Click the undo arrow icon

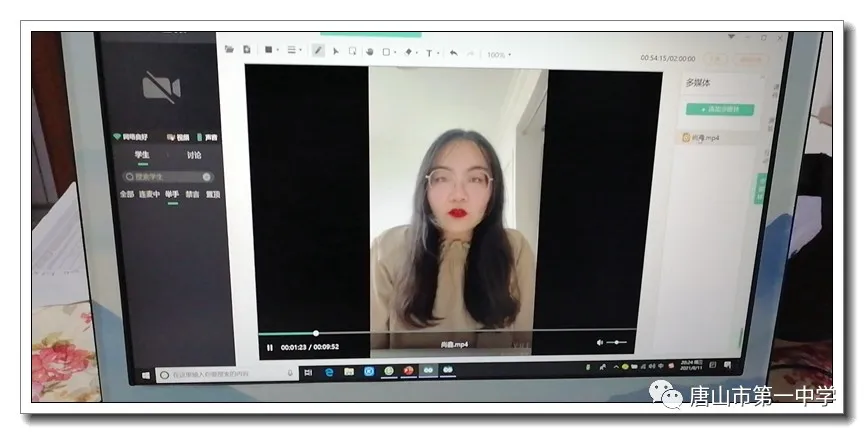click(453, 53)
